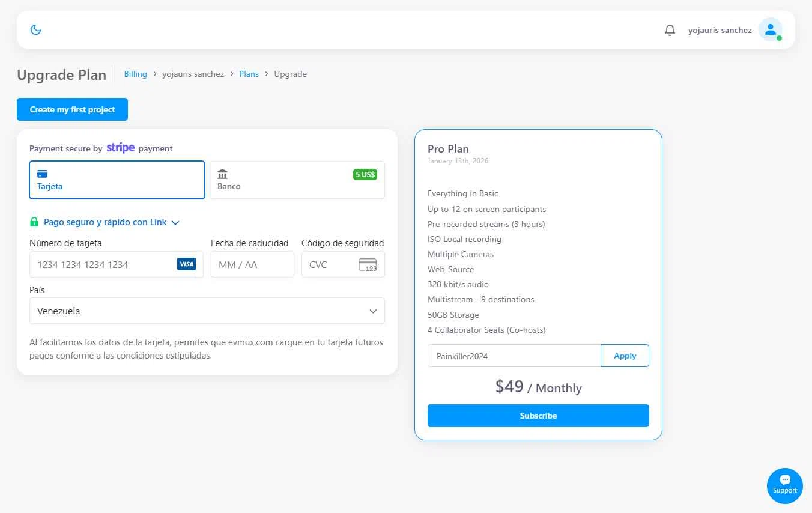Open the País country dropdown
This screenshot has width=812, height=513.
point(207,311)
